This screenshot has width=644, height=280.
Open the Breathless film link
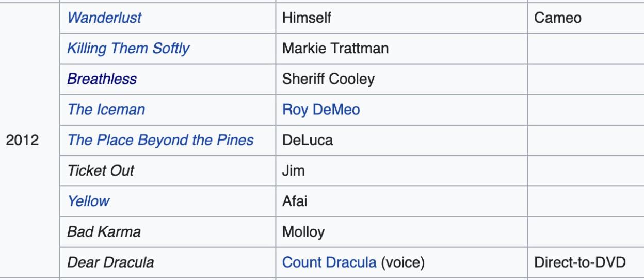[x=102, y=79]
